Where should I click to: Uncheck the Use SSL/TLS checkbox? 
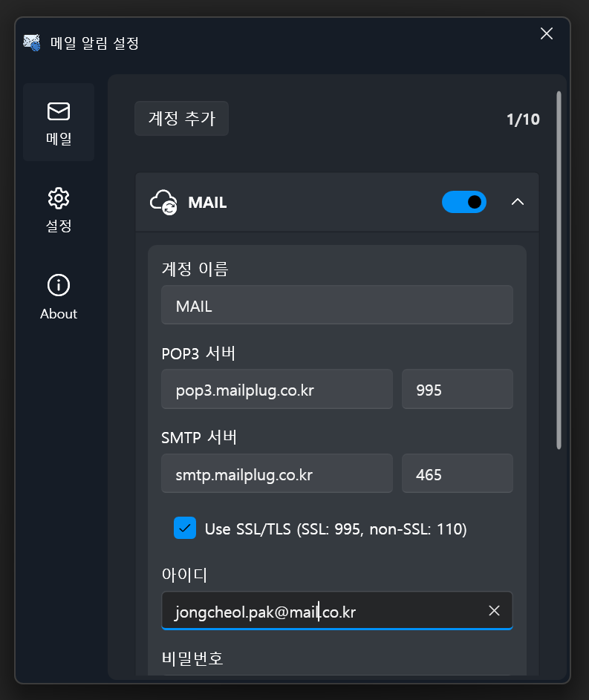pyautogui.click(x=185, y=528)
